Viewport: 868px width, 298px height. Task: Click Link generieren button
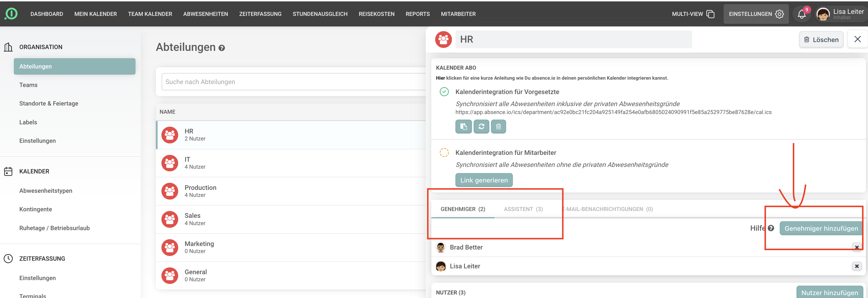pos(484,180)
